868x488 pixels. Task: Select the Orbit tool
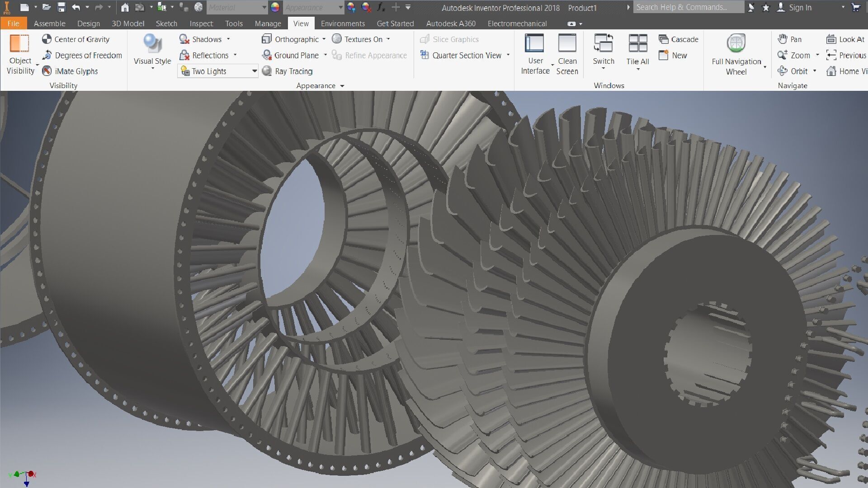coord(793,71)
